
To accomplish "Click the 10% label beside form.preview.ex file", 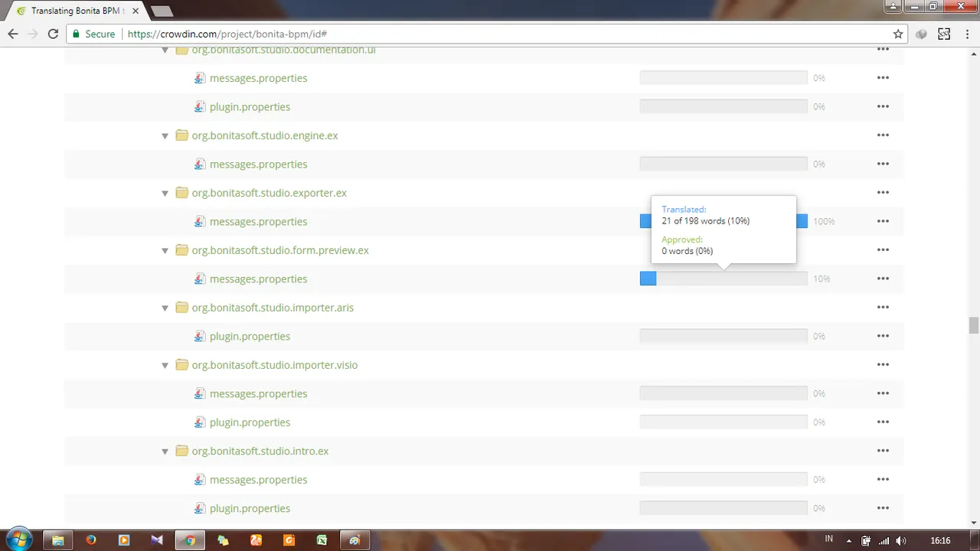I will [x=822, y=279].
